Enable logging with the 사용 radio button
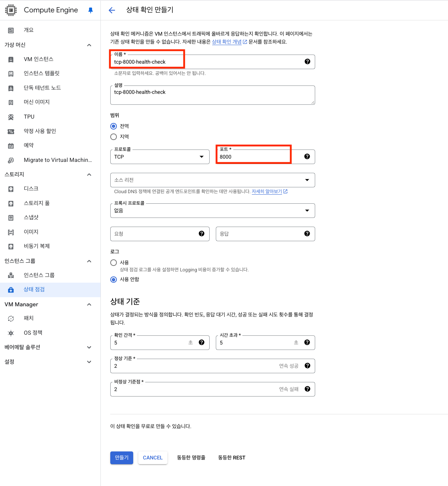Viewport: 448px width, 486px height. (114, 263)
